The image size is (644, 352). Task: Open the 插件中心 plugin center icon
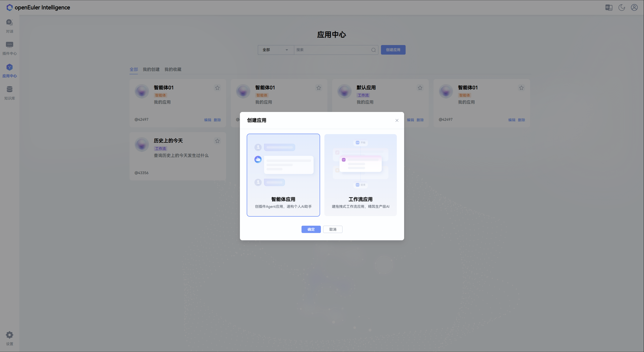[9, 47]
